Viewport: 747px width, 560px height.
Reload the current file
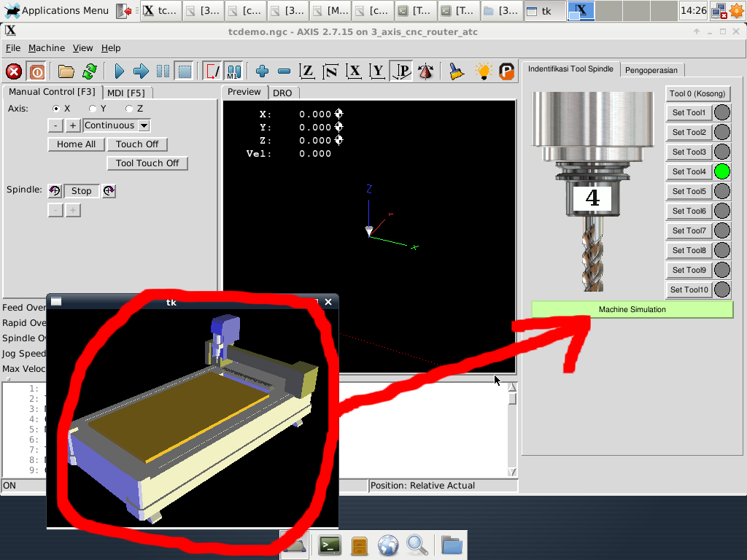[89, 71]
